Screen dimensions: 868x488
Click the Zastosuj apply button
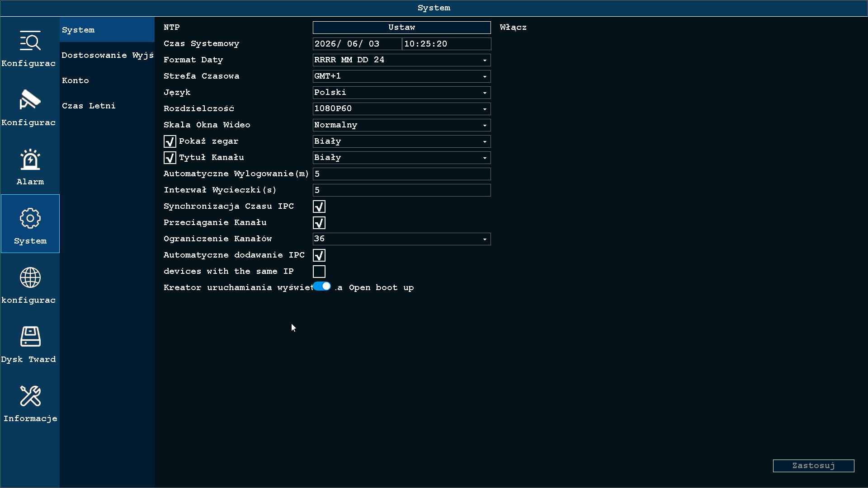(x=813, y=466)
